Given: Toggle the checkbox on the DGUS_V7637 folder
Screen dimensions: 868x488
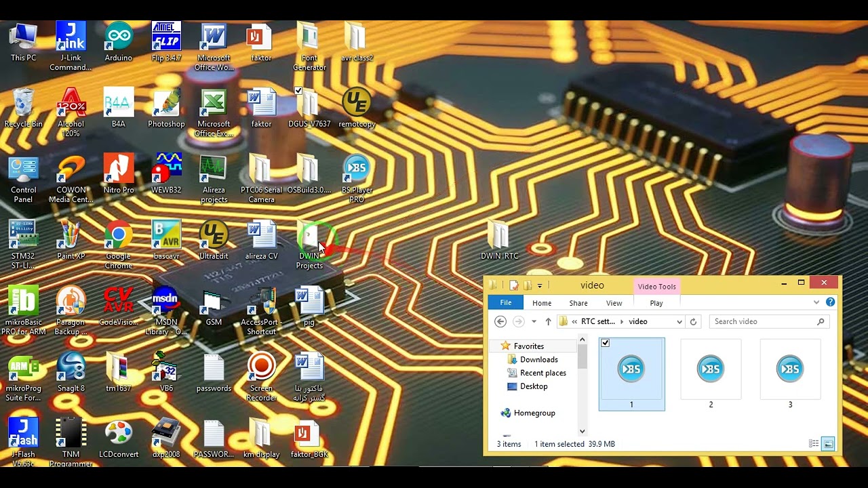Looking at the screenshot, I should click(298, 91).
